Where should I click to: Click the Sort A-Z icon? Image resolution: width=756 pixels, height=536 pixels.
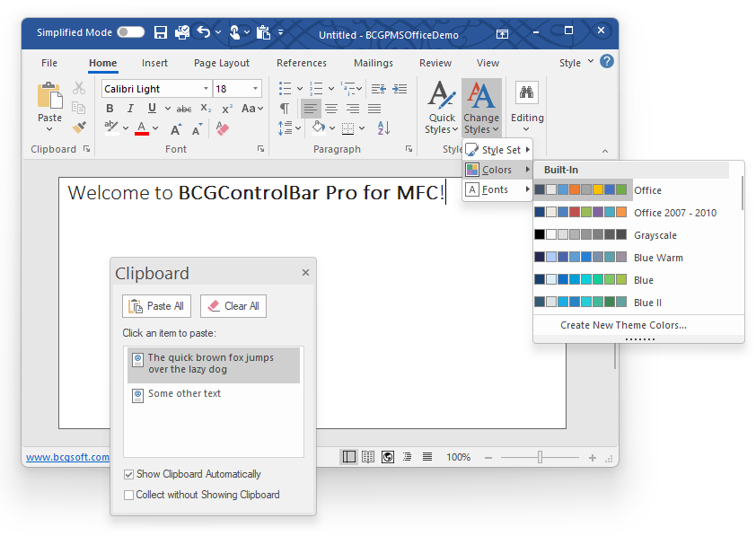point(383,128)
